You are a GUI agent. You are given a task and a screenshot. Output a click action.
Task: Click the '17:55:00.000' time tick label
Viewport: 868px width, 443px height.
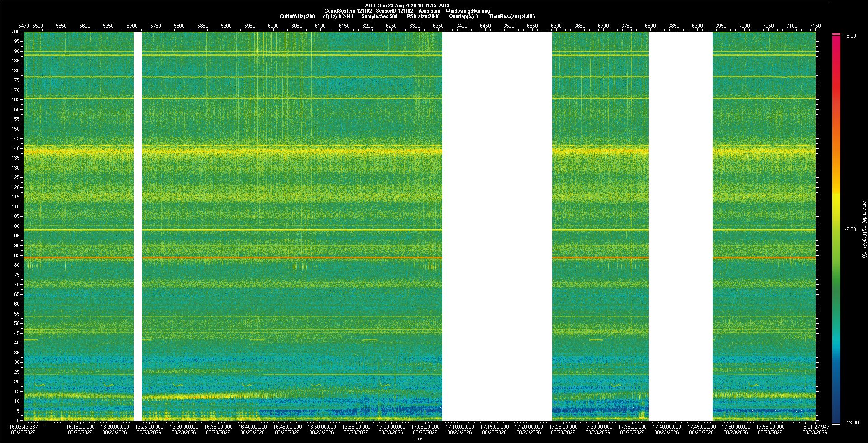pyautogui.click(x=770, y=426)
